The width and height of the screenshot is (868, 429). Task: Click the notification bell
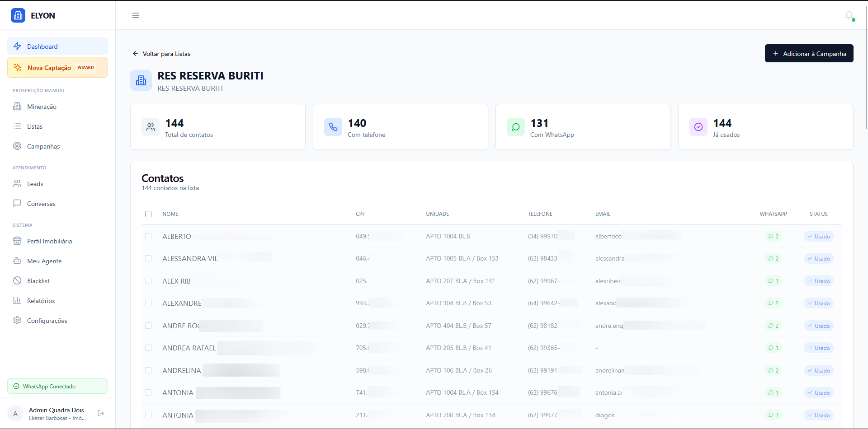pos(849,15)
